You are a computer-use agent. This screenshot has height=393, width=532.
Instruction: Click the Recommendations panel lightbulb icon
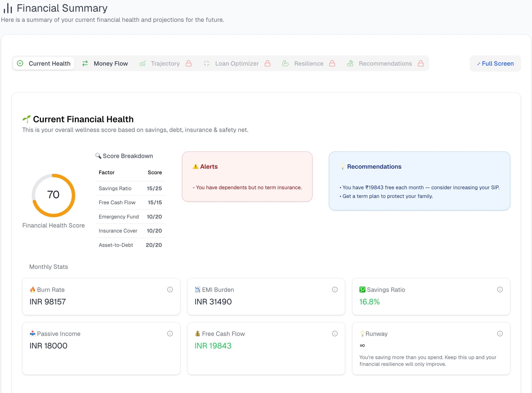tap(343, 166)
